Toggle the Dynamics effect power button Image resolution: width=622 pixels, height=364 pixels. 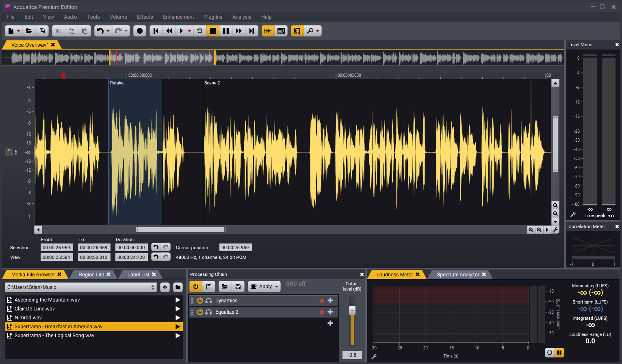(x=200, y=300)
